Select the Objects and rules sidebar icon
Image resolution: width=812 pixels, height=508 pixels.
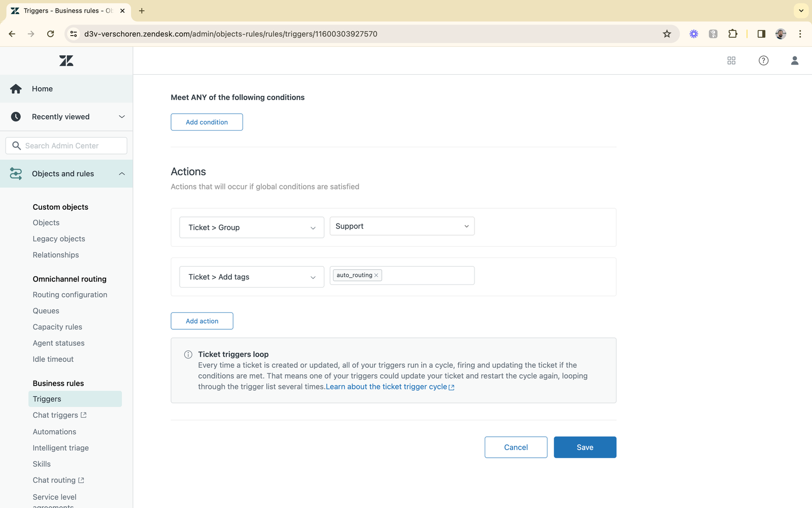coord(16,173)
